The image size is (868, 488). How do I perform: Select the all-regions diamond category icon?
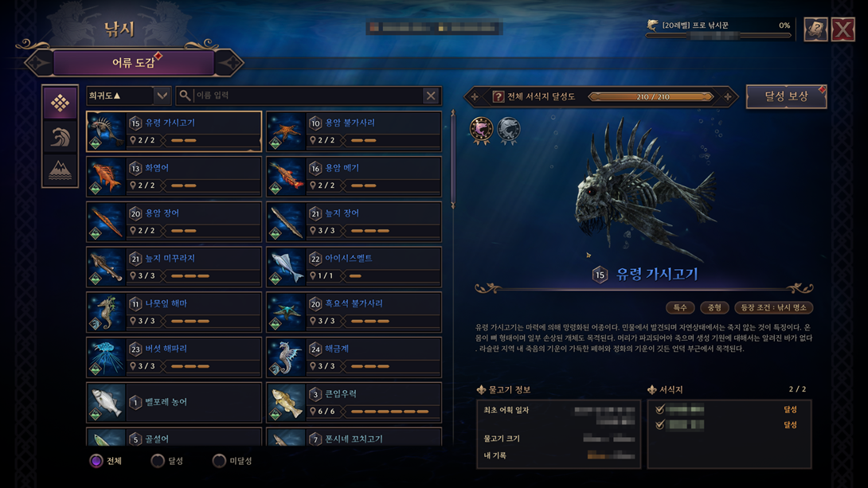pyautogui.click(x=60, y=103)
